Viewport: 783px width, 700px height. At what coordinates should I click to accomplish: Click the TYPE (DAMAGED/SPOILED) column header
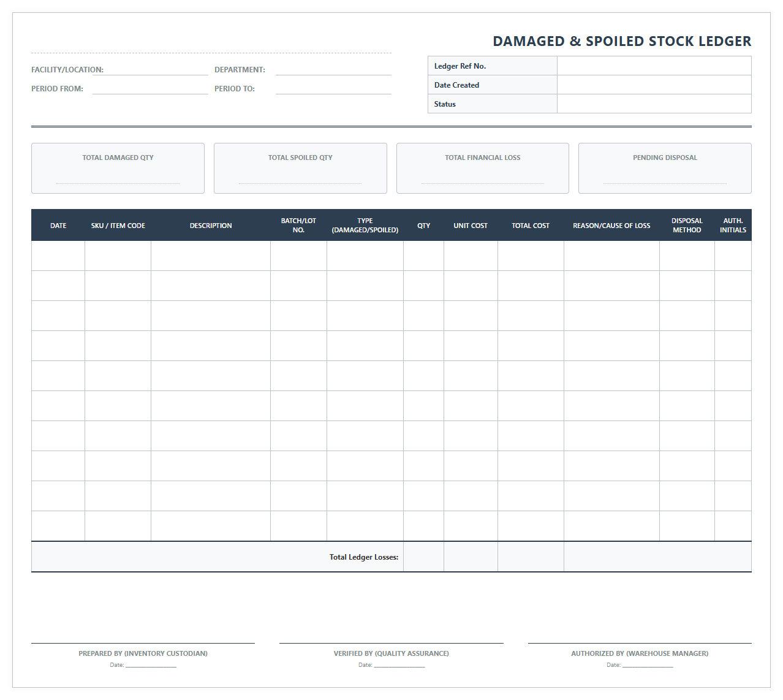[365, 226]
